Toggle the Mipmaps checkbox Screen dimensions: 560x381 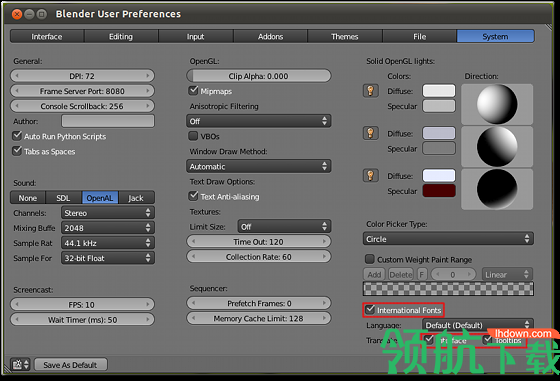coord(193,90)
